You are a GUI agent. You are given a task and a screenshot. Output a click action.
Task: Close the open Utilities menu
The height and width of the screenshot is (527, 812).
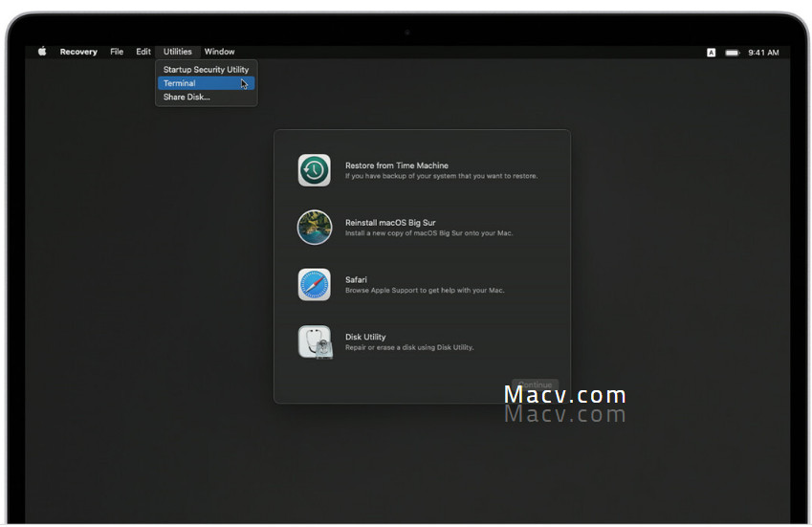(x=178, y=52)
